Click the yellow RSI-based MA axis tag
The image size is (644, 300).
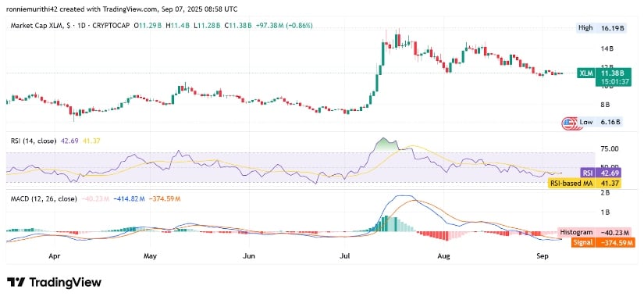pyautogui.click(x=585, y=184)
